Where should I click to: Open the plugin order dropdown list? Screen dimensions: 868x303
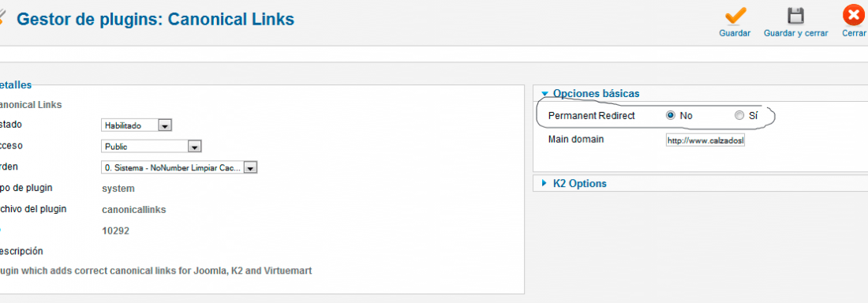(180, 167)
